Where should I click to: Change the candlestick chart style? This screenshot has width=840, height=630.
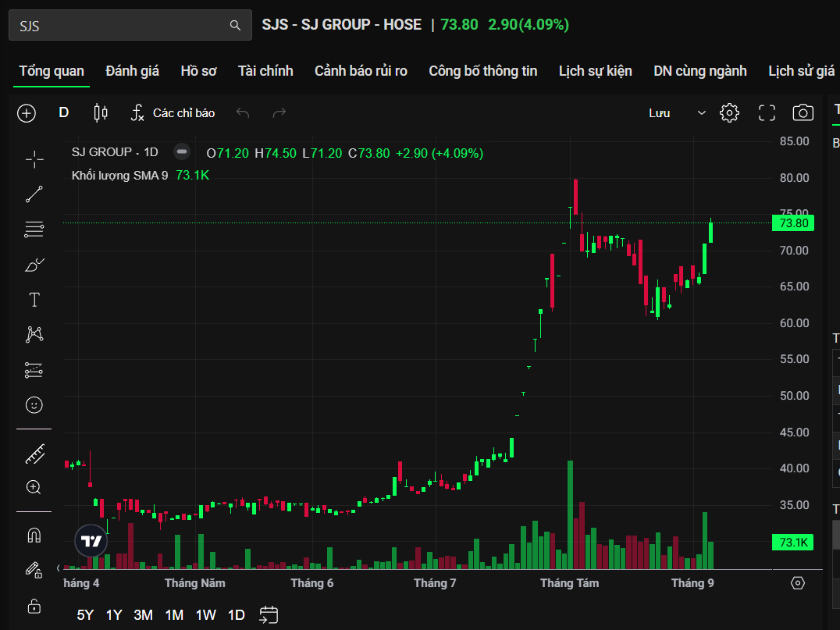[x=101, y=113]
